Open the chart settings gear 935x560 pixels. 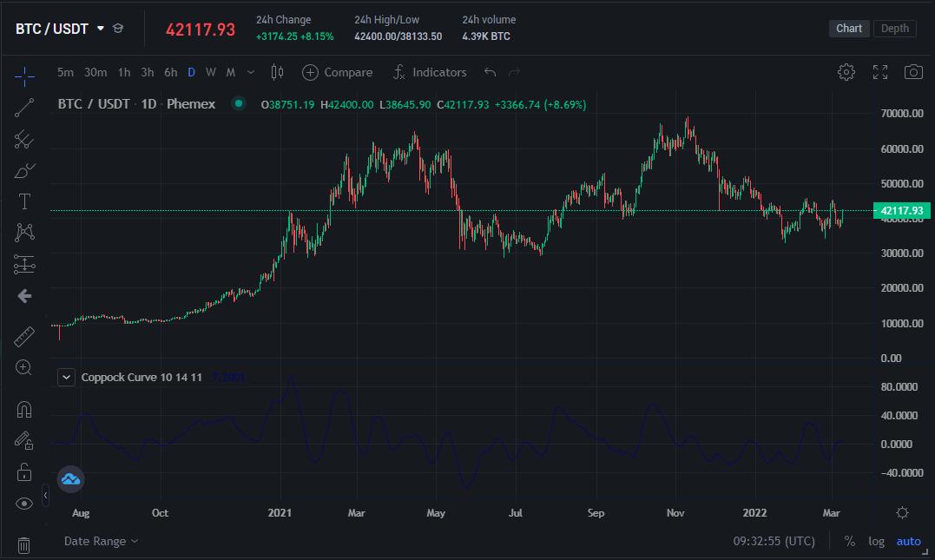[x=846, y=72]
